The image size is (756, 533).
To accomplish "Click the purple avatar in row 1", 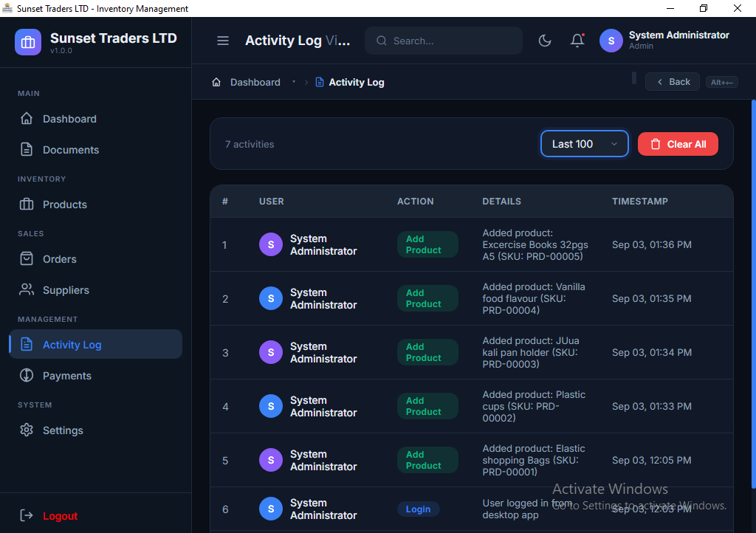I will point(271,245).
